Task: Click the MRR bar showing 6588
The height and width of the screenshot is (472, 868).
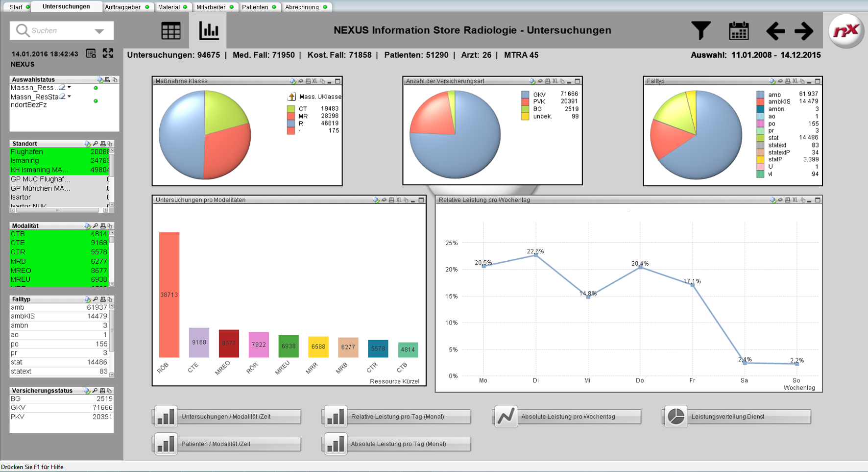Action: coord(318,347)
